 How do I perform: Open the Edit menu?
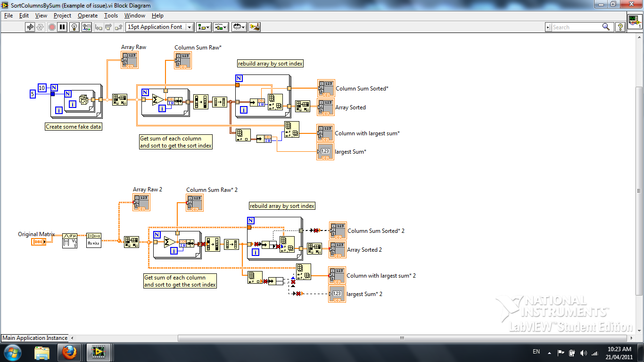[24, 16]
